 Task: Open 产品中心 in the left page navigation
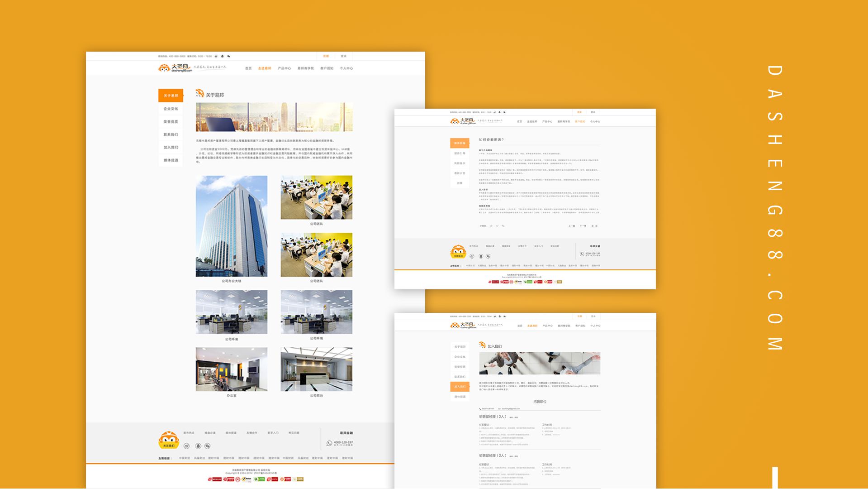tap(284, 68)
